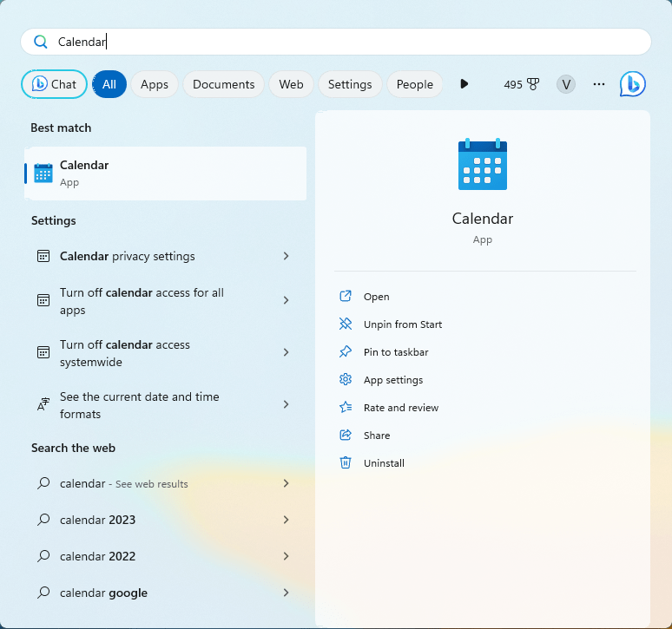Click language icon beside date and time formats
672x629 pixels.
pos(43,404)
